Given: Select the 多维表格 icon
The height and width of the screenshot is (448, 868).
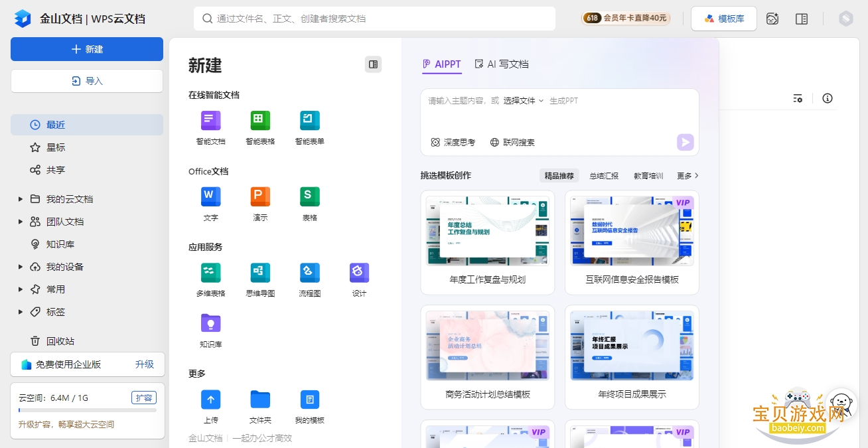Looking at the screenshot, I should pos(210,273).
